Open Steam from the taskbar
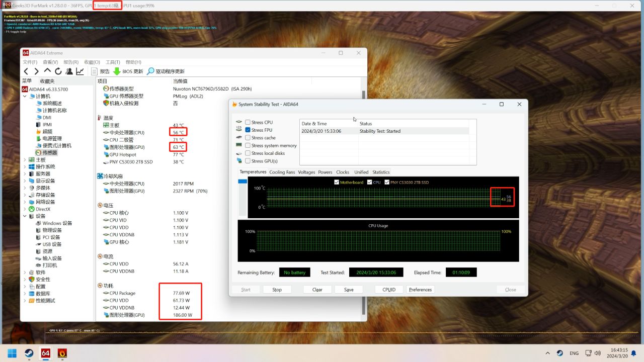 (x=29, y=353)
